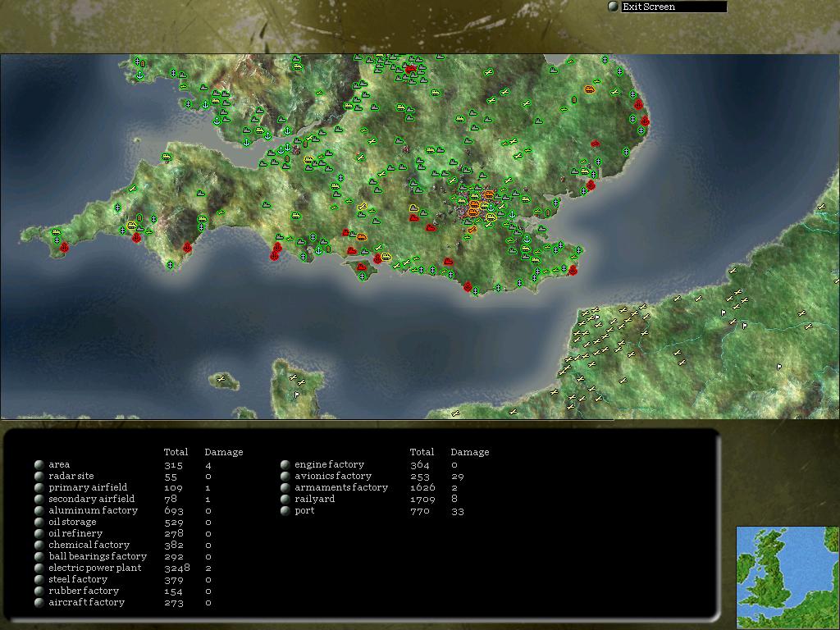Click airfield icon on small island west of Channel Islands

(x=221, y=379)
